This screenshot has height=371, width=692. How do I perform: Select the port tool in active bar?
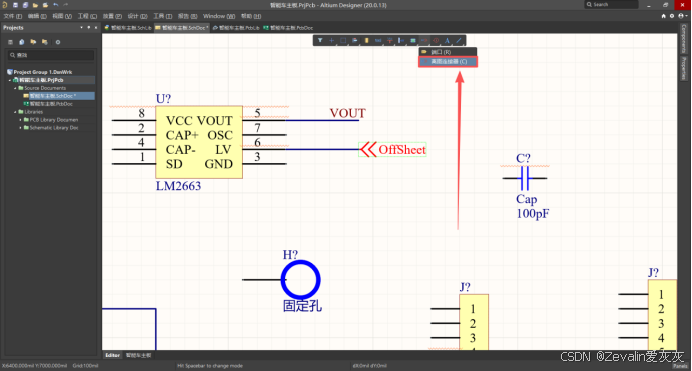(424, 41)
